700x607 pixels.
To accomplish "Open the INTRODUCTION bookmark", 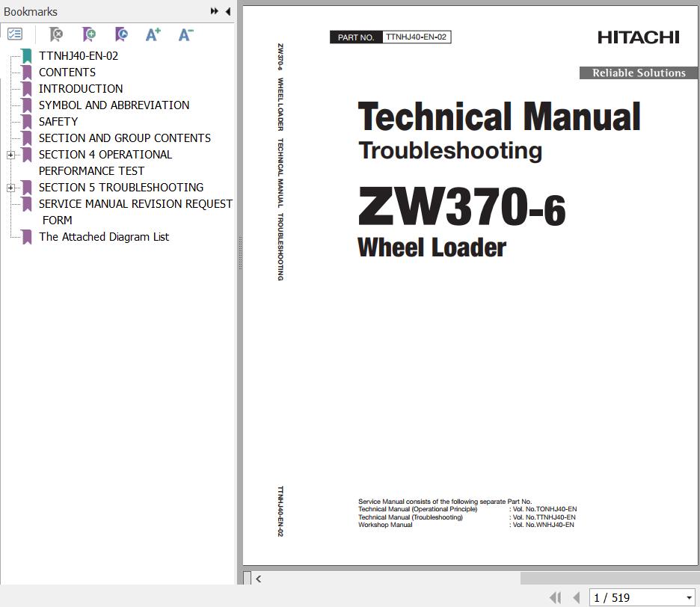I will [81, 89].
